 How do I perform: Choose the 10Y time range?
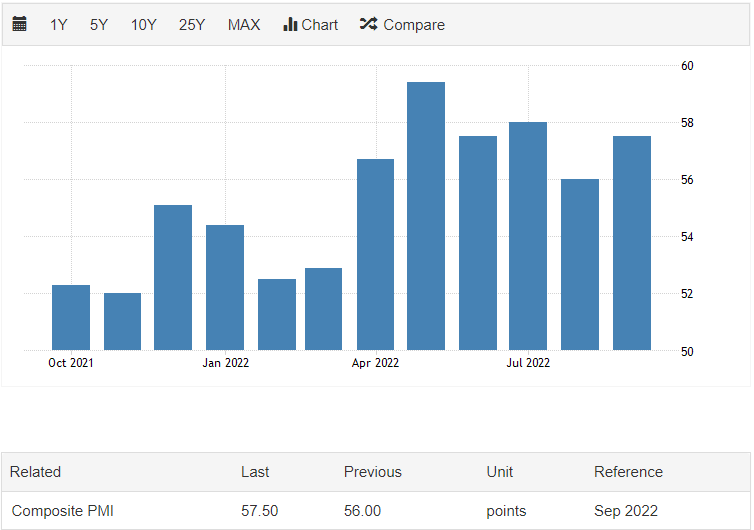tap(143, 25)
